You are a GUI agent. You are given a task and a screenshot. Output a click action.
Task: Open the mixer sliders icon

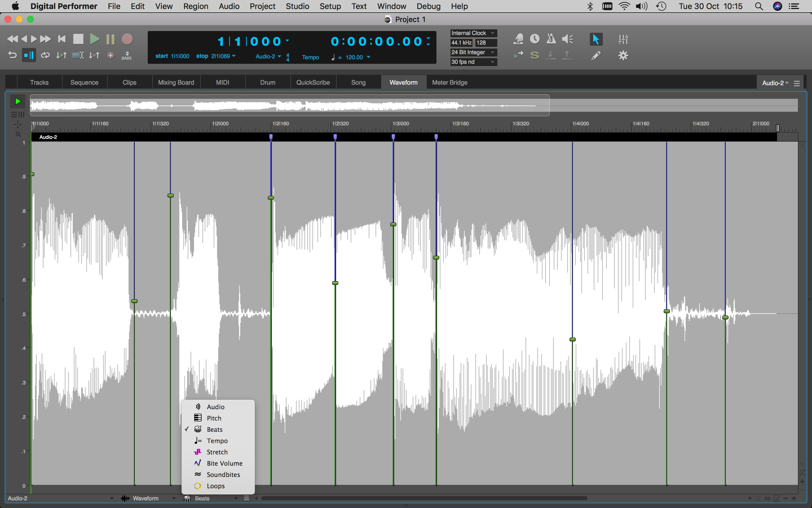tap(623, 39)
